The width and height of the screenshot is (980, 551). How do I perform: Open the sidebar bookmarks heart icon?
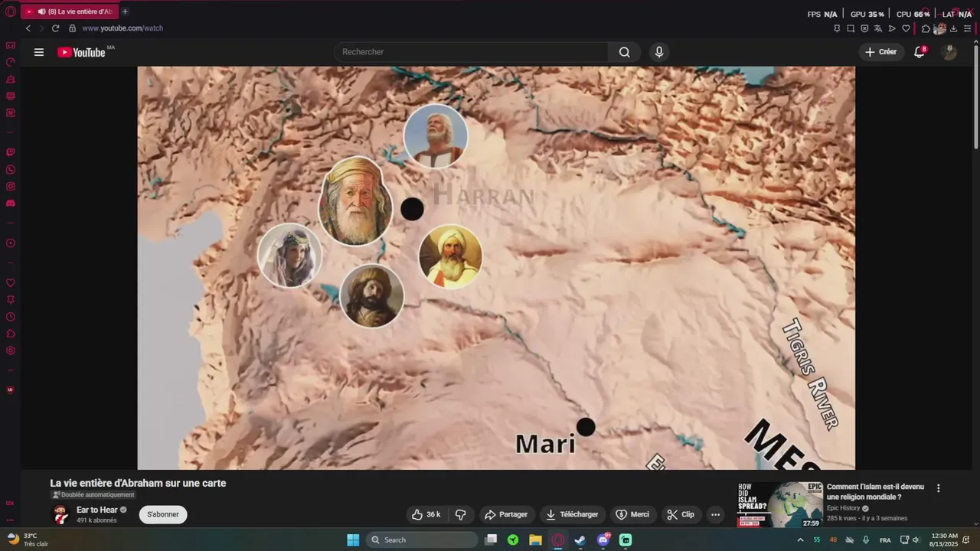point(11,283)
